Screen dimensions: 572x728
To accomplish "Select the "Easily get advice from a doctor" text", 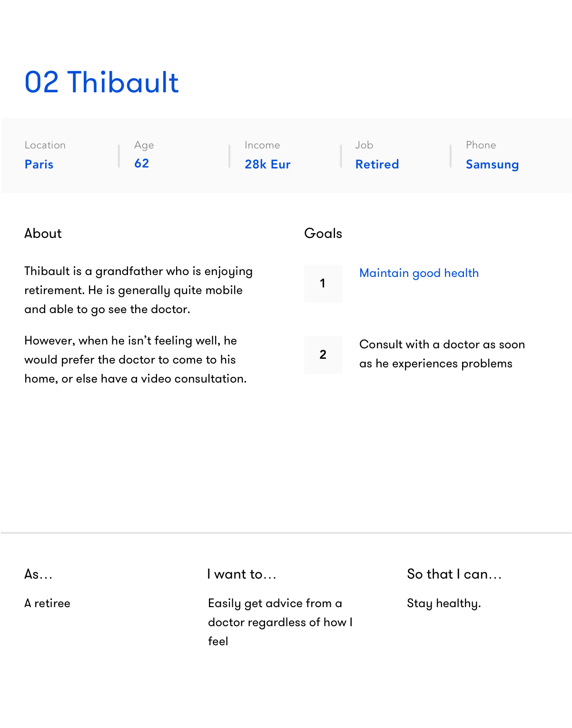I will (x=280, y=622).
